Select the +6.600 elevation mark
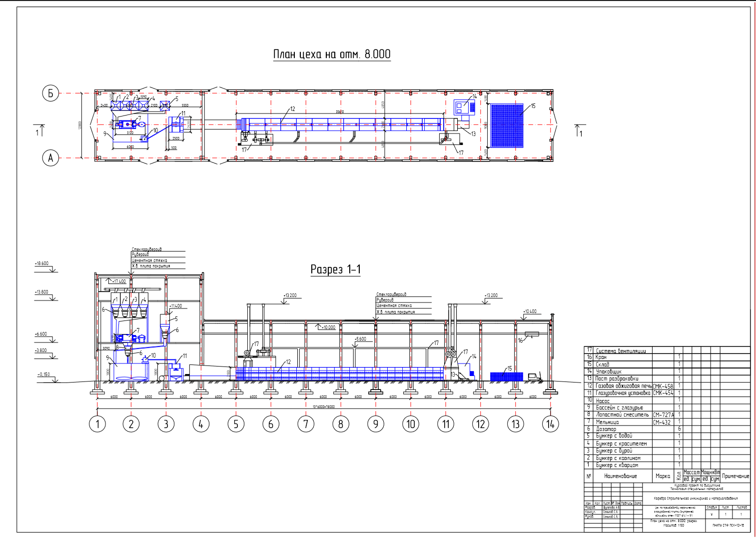The height and width of the screenshot is (538, 756). point(45,337)
